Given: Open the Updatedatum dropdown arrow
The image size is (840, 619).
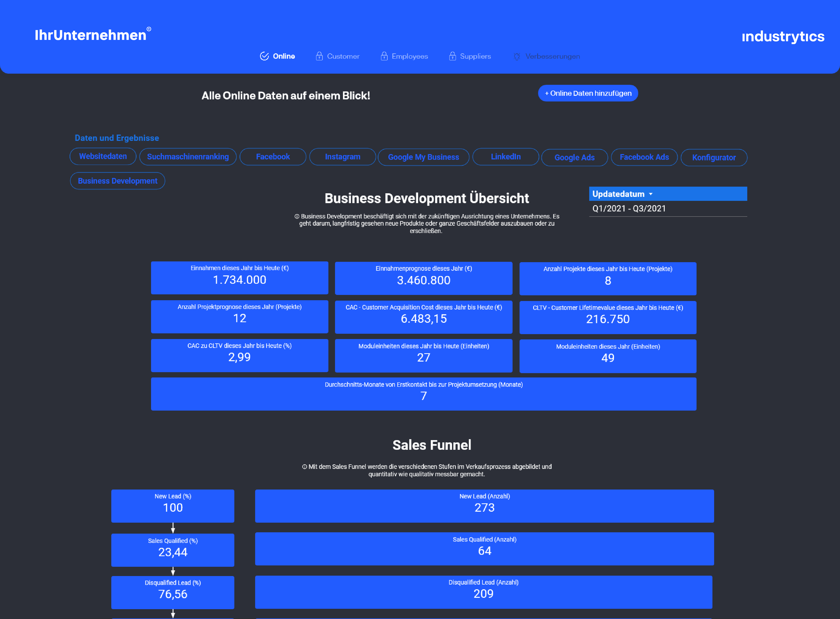Looking at the screenshot, I should pyautogui.click(x=651, y=194).
